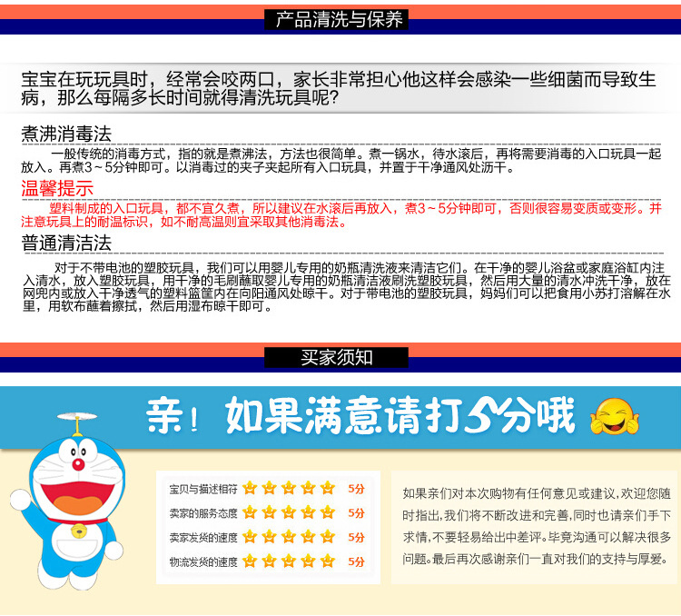Click the 煮沸消毒法 heading

click(66, 134)
